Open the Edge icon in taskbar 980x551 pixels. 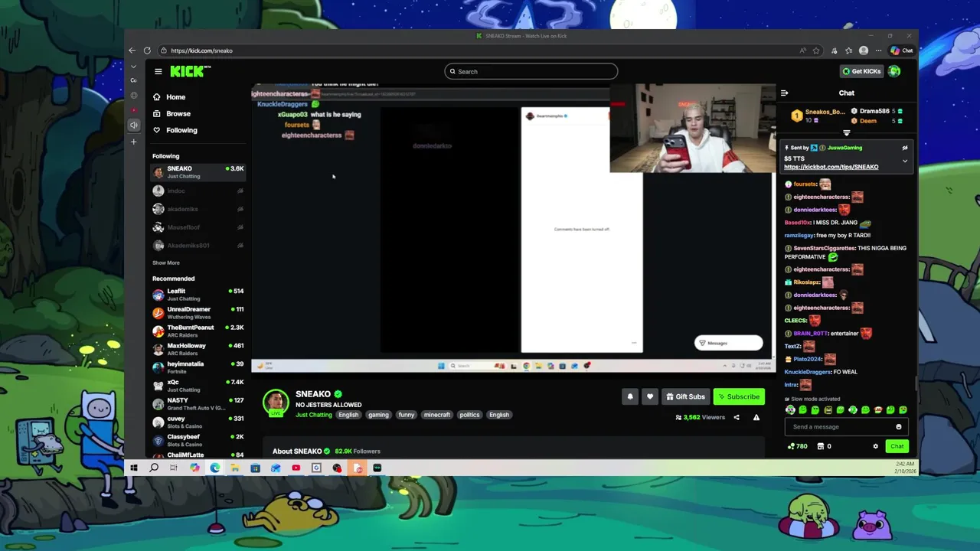click(215, 468)
